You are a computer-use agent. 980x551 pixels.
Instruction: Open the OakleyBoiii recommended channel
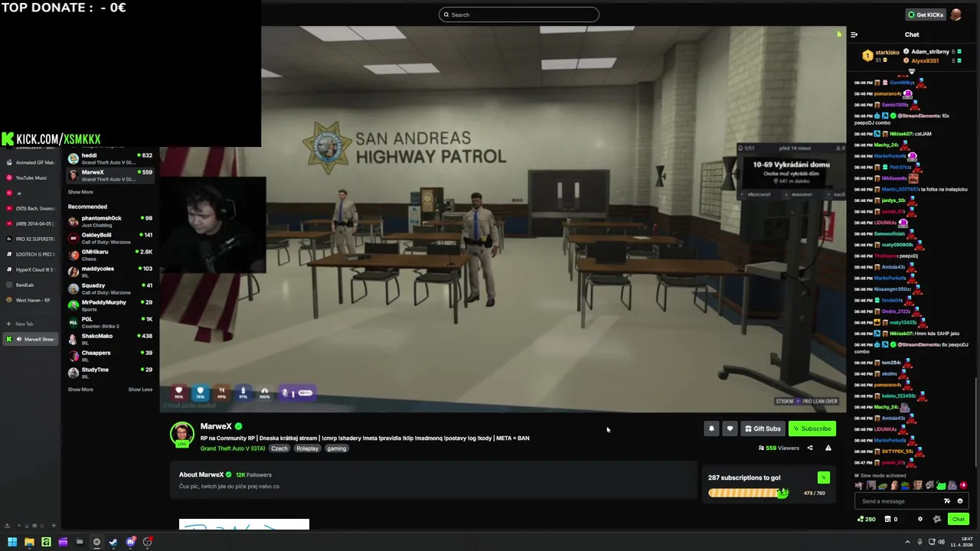(x=109, y=238)
